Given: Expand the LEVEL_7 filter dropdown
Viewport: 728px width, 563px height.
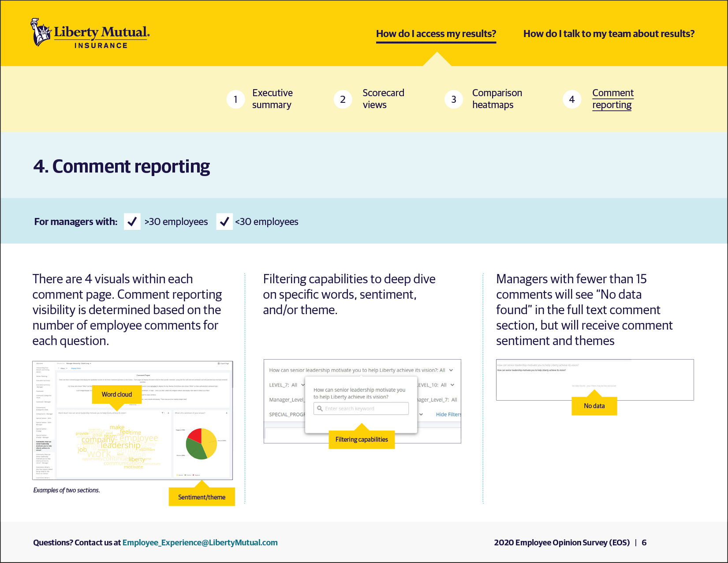Looking at the screenshot, I should coord(302,385).
